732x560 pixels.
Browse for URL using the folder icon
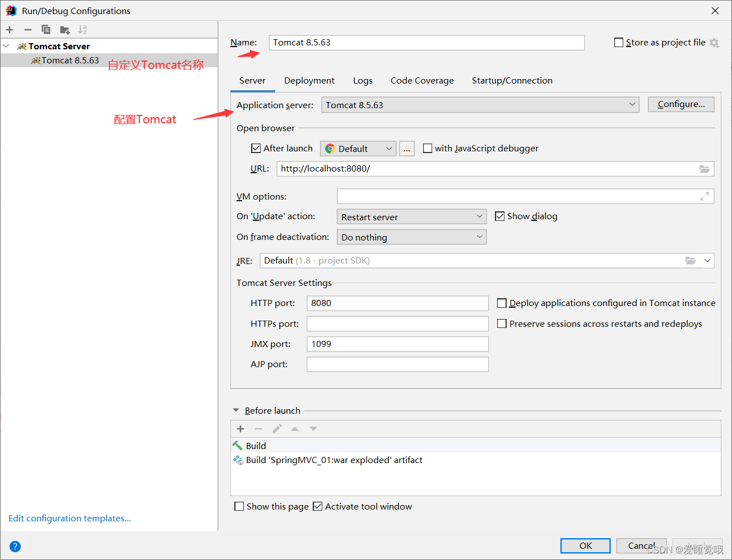[705, 169]
